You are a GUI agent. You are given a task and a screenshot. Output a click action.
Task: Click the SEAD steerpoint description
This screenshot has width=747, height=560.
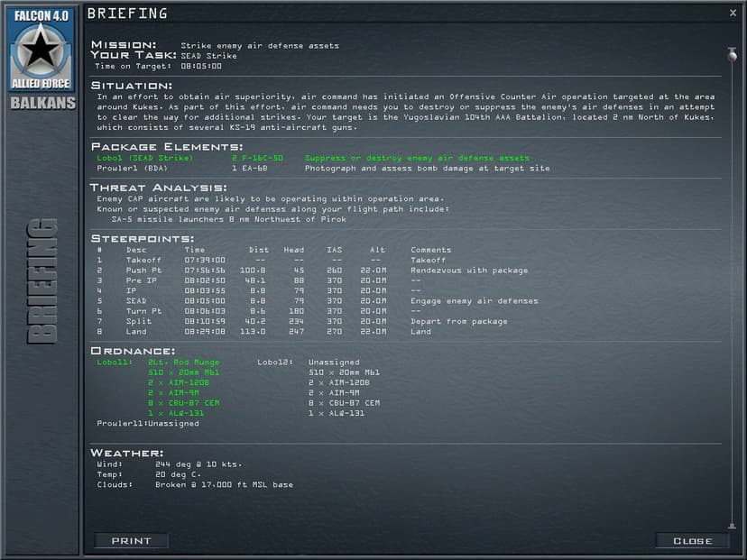[x=136, y=301]
